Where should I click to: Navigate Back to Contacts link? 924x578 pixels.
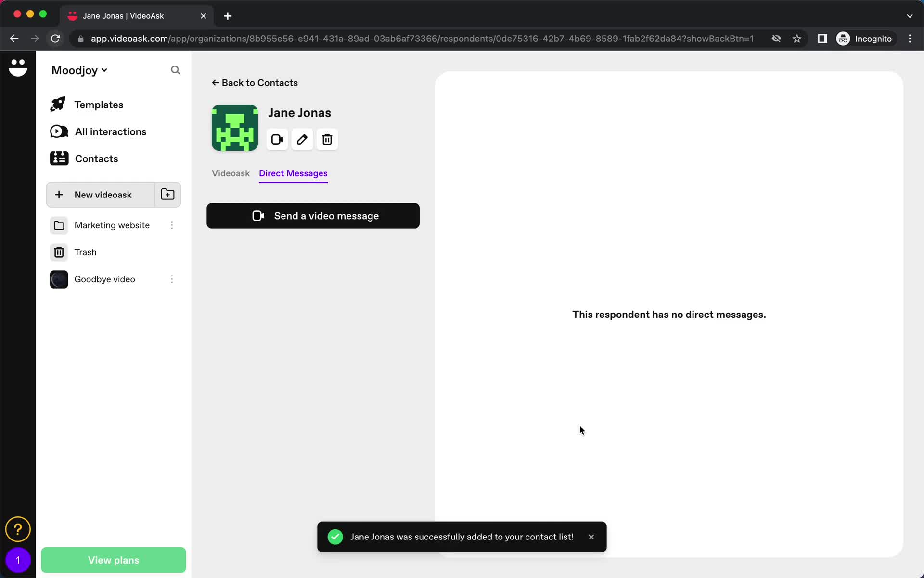[x=254, y=82]
